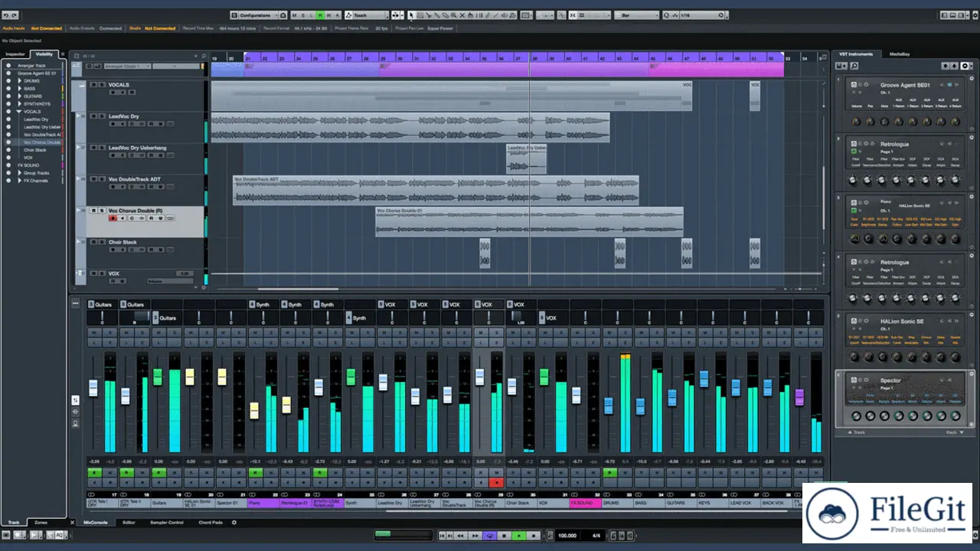
Task: Click the Record transport button
Action: pyautogui.click(x=534, y=536)
